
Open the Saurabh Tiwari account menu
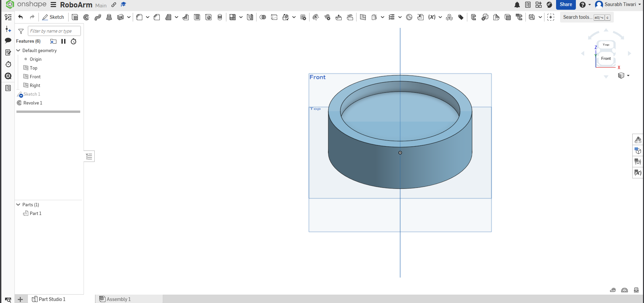618,5
